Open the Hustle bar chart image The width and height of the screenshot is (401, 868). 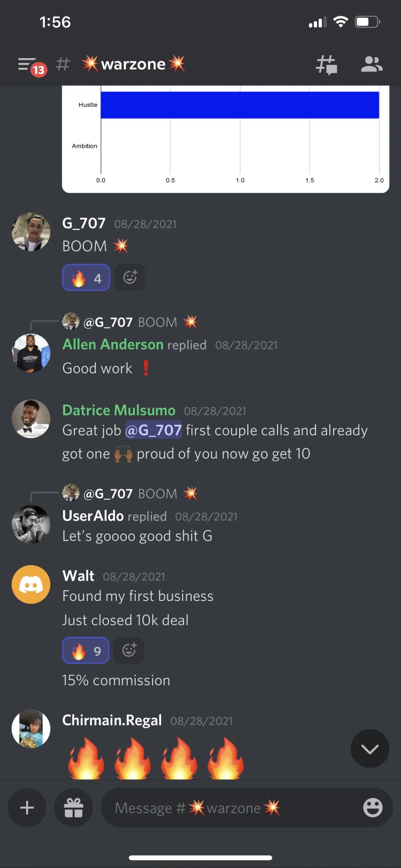click(x=226, y=139)
